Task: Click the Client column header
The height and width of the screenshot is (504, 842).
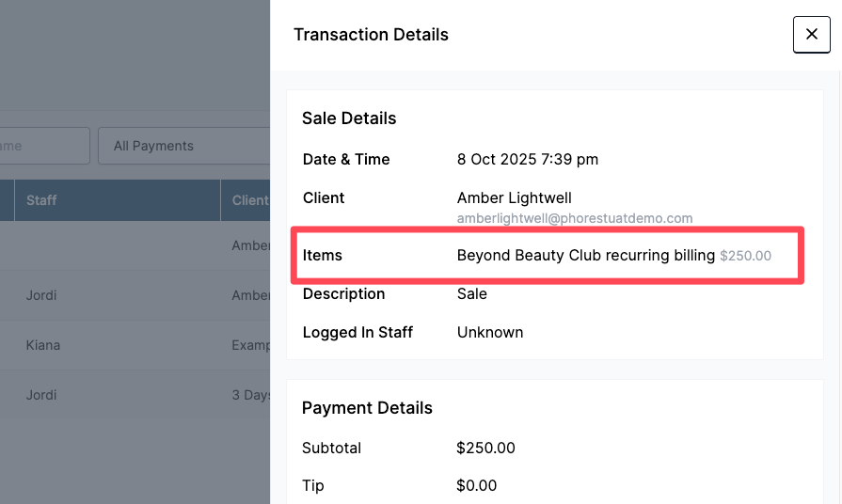Action: 249,200
